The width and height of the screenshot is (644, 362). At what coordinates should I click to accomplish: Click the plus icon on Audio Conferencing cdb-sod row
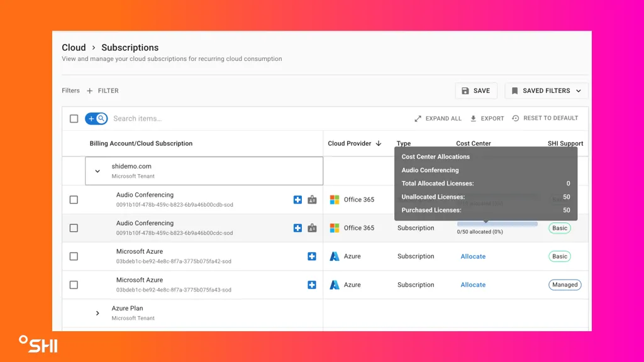[x=297, y=200]
